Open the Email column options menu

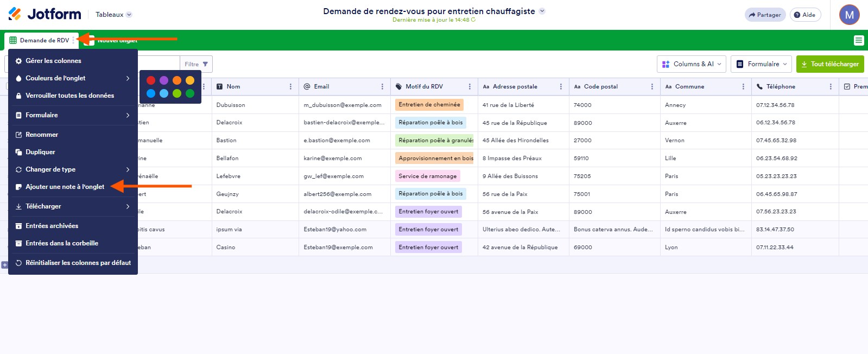pyautogui.click(x=382, y=86)
